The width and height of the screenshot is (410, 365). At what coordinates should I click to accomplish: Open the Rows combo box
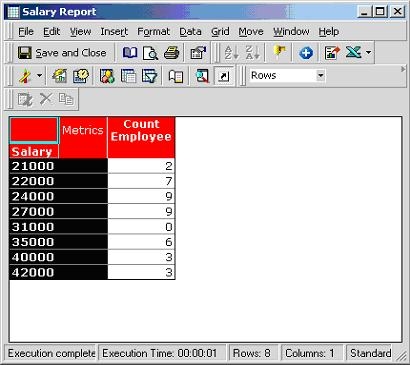[x=287, y=76]
